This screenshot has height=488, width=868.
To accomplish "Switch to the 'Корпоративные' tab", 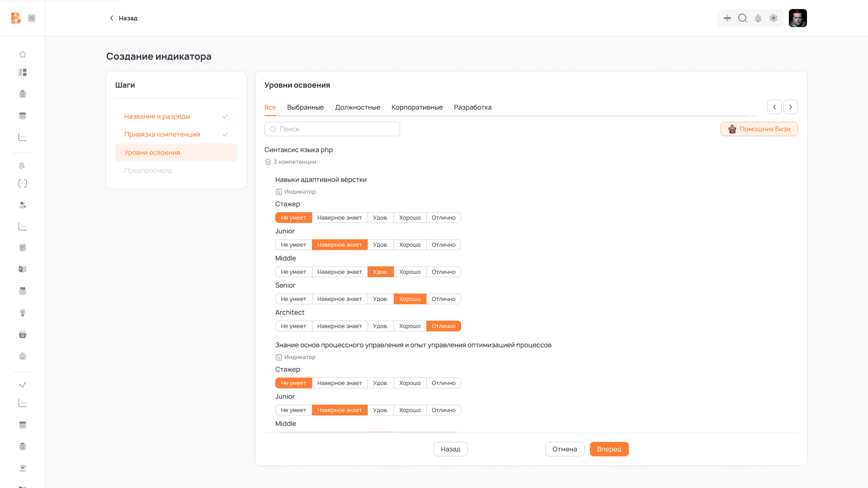I will (417, 108).
